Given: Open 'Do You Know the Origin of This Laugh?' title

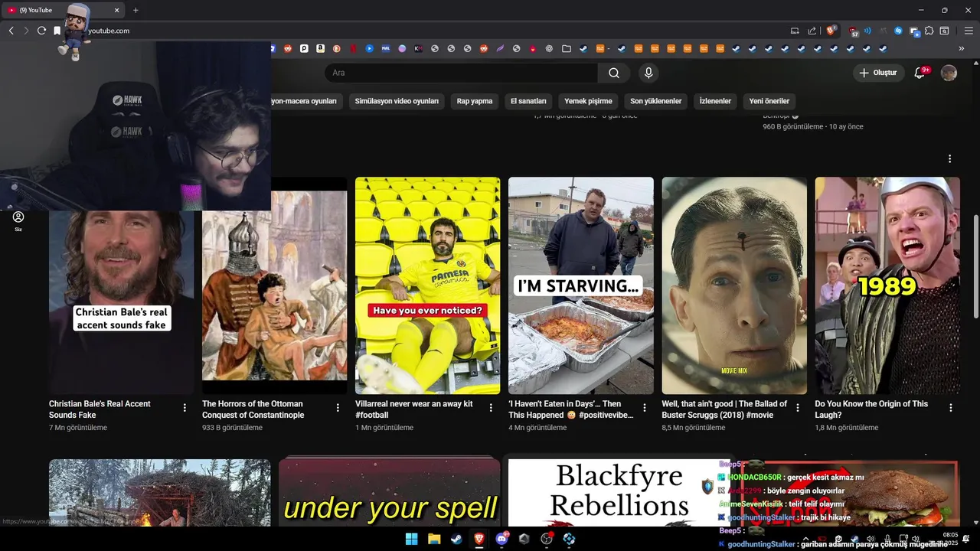Looking at the screenshot, I should point(871,409).
